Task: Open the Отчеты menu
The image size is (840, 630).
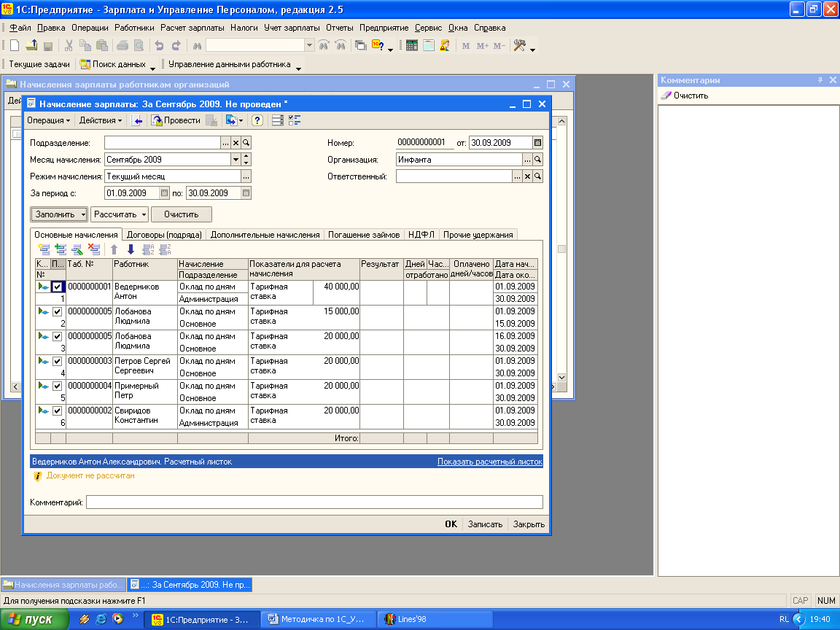Action: pyautogui.click(x=340, y=28)
